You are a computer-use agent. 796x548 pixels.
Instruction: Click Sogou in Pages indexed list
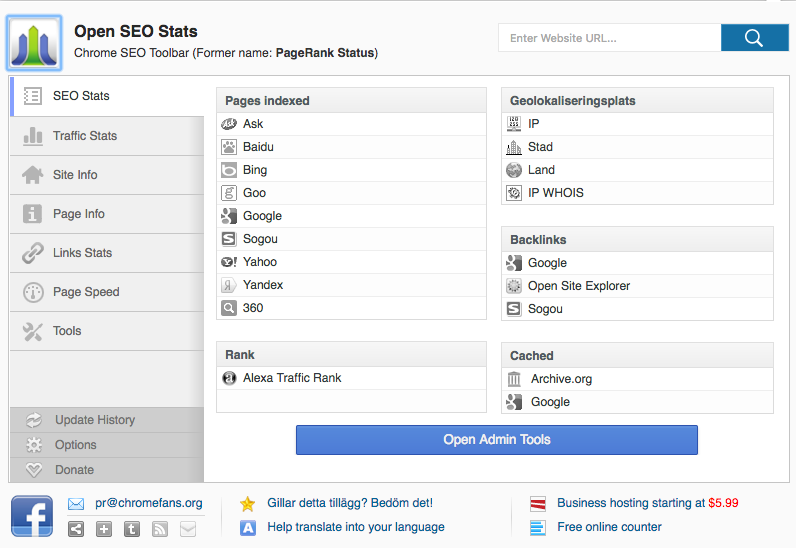(x=351, y=239)
